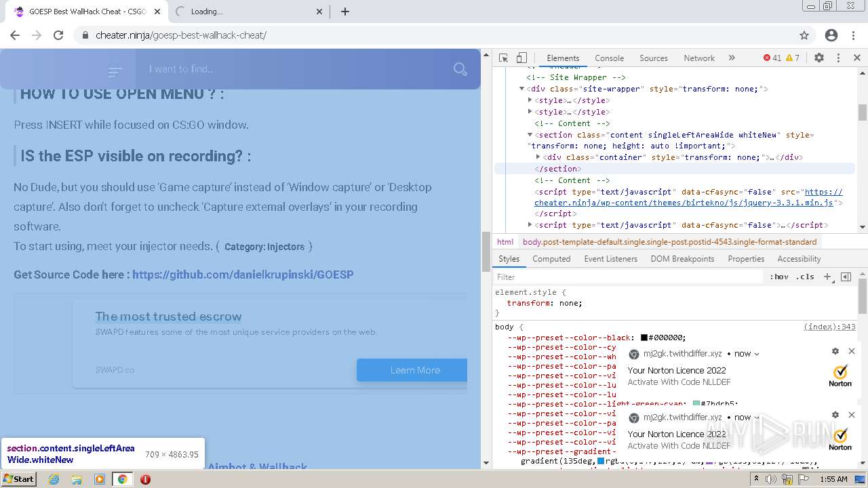Expand the last script text/javascript node
The height and width of the screenshot is (488, 868).
click(530, 225)
